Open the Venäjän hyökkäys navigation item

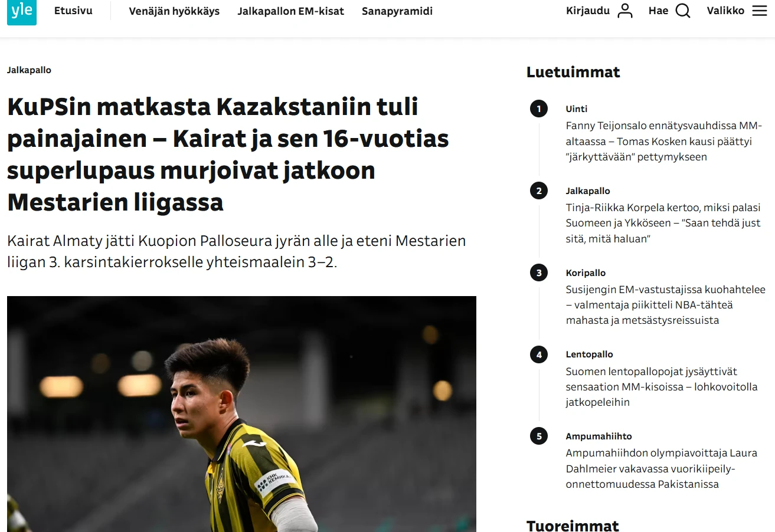(174, 11)
